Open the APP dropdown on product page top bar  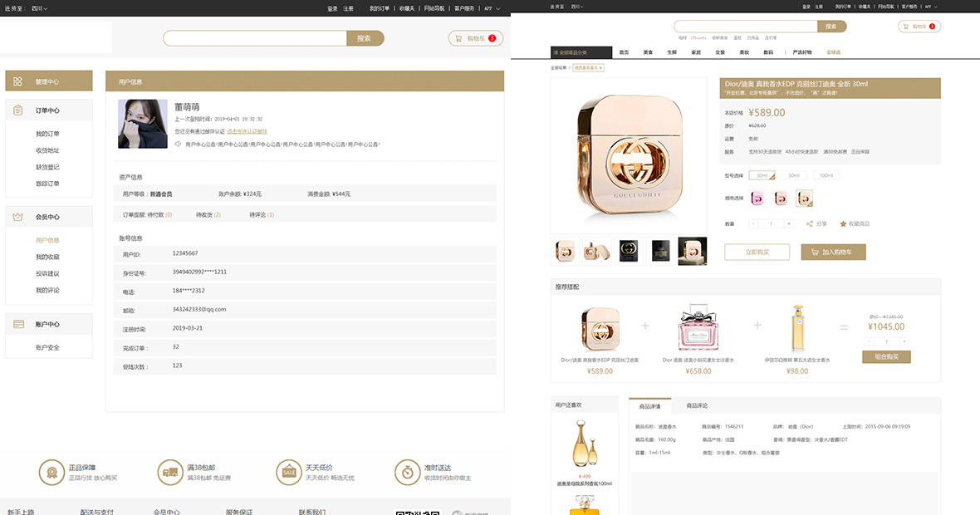coord(931,7)
